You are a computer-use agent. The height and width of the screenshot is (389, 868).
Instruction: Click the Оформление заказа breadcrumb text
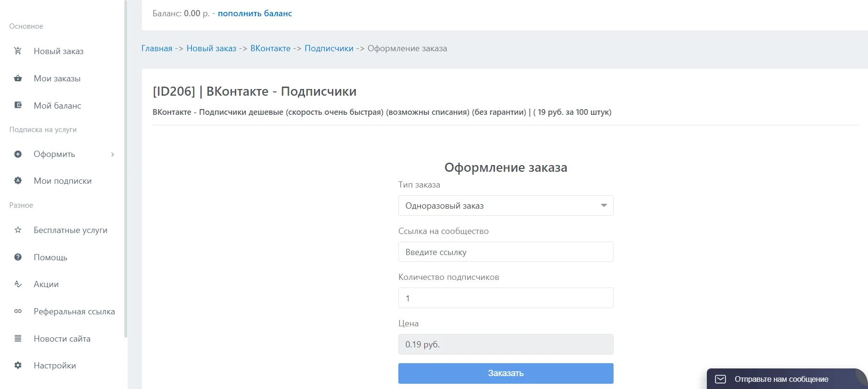click(x=407, y=48)
